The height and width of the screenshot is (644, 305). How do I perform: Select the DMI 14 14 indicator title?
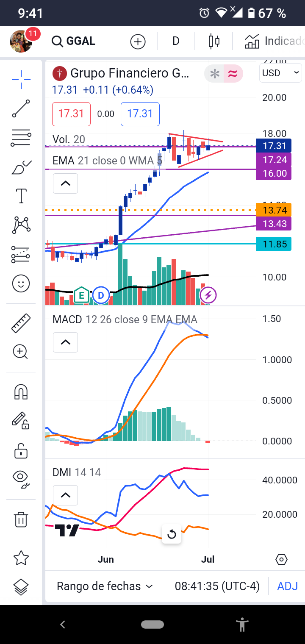coord(77,472)
